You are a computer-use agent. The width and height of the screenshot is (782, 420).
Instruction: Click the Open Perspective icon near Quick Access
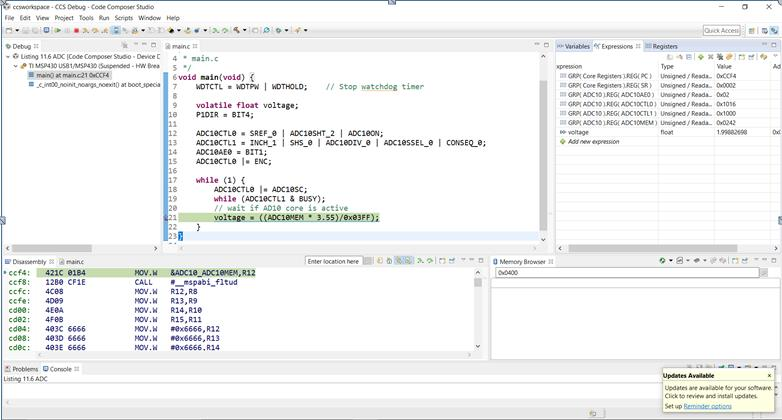click(750, 31)
